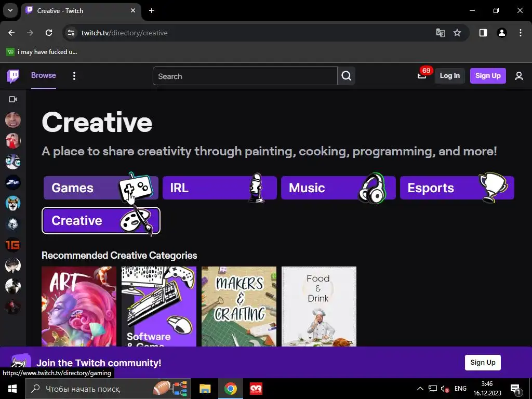This screenshot has width=532, height=399.
Task: Open the notifications inbox with 69 badge
Action: pos(422,75)
